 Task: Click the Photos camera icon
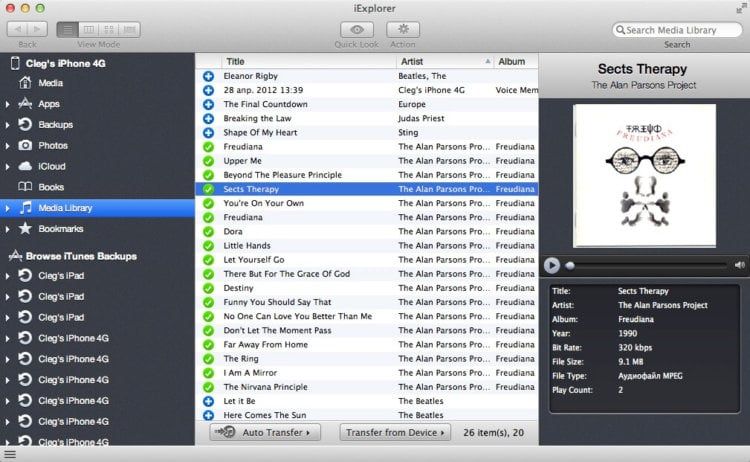click(x=25, y=145)
